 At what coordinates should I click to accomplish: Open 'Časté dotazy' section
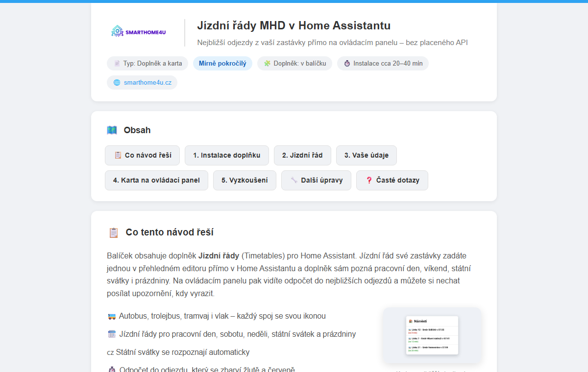point(392,180)
